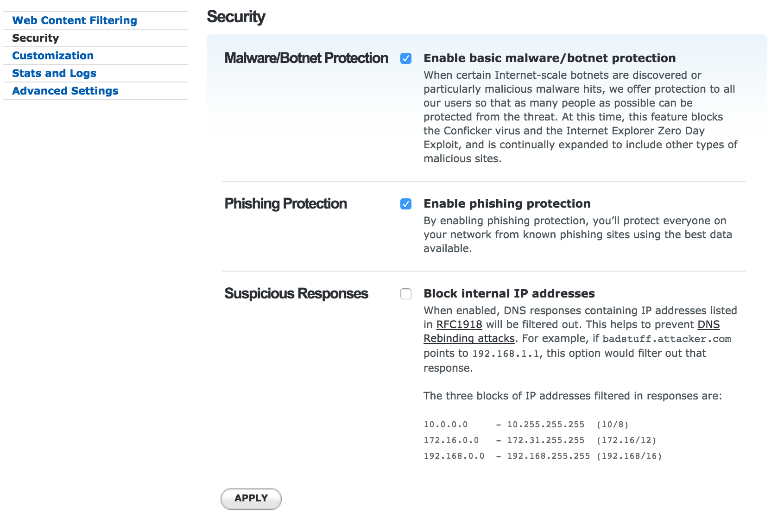Enable the Block internal IP addresses checkbox

406,294
